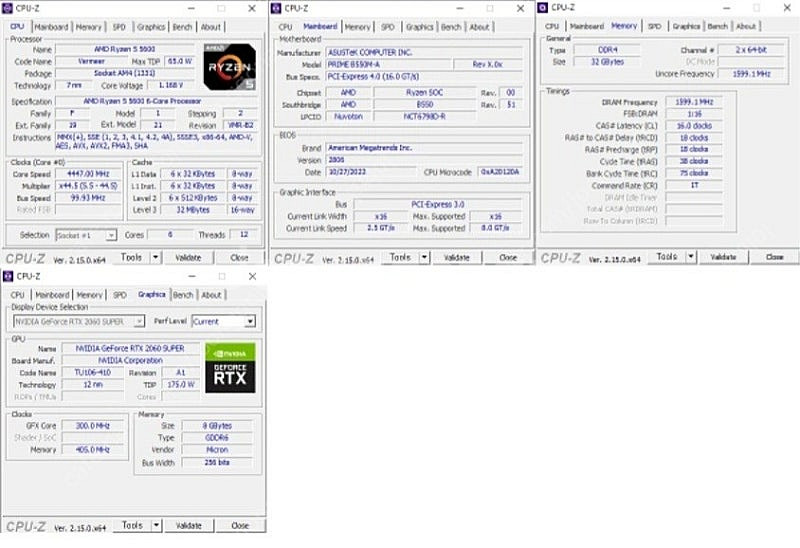Click the NVIDIA GeForce RTX logo image
The height and width of the screenshot is (548, 800).
point(230,368)
